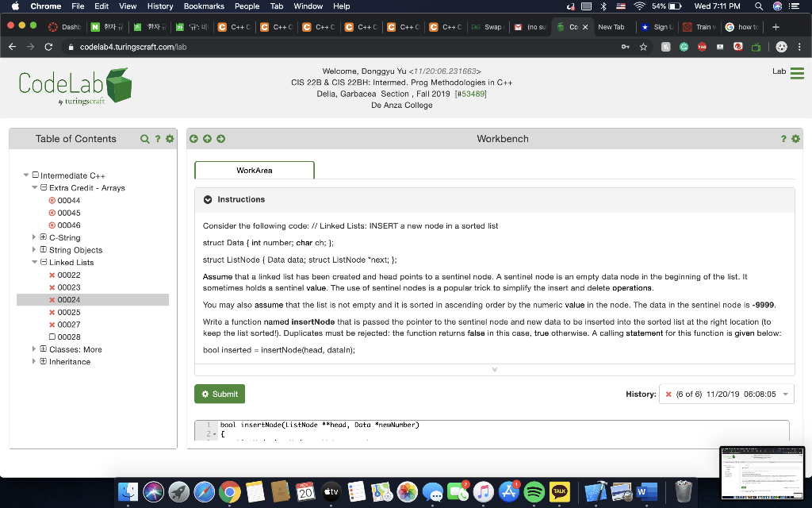Viewport: 812px width, 508px height.
Task: Click the up navigation arrow in Workbench
Action: pyautogui.click(x=206, y=138)
